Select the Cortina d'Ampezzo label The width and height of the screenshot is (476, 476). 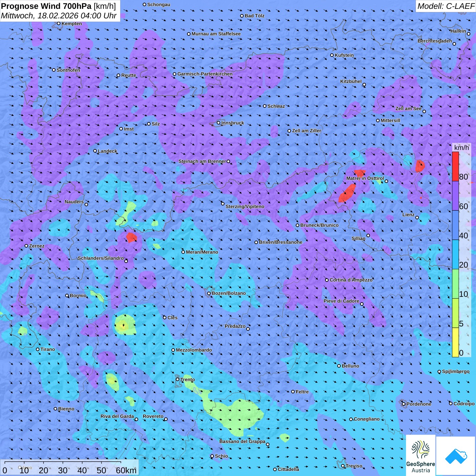tap(351, 280)
